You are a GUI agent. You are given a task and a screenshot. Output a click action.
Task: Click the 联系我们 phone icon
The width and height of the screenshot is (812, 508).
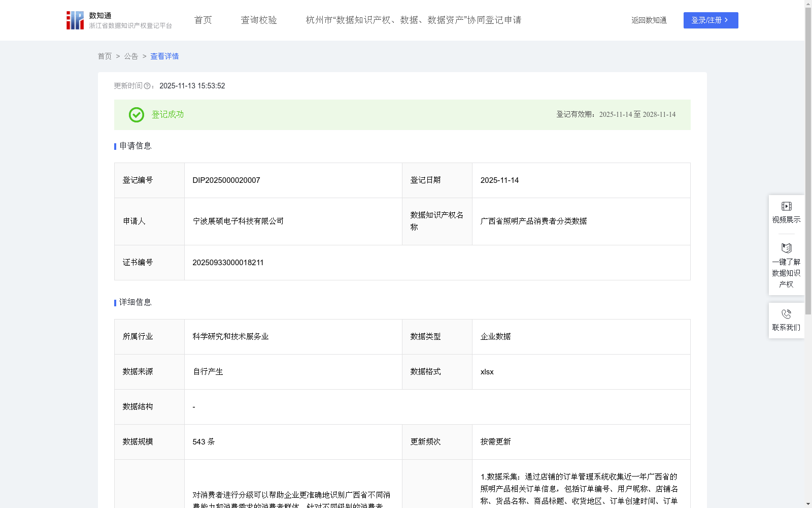[786, 313]
